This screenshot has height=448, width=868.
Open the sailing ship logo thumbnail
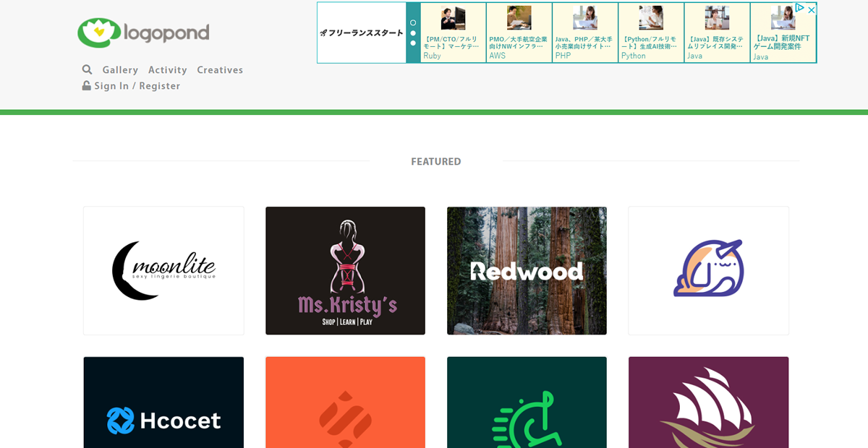click(x=708, y=402)
